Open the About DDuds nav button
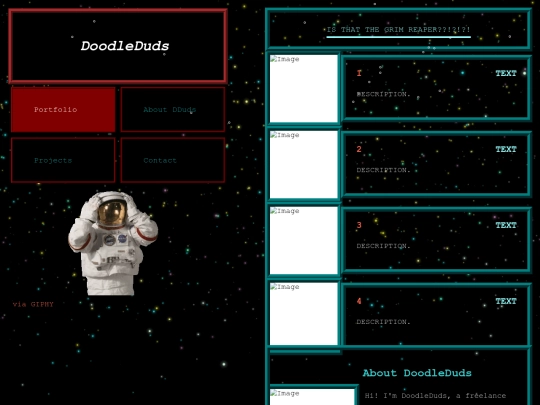 [173, 110]
